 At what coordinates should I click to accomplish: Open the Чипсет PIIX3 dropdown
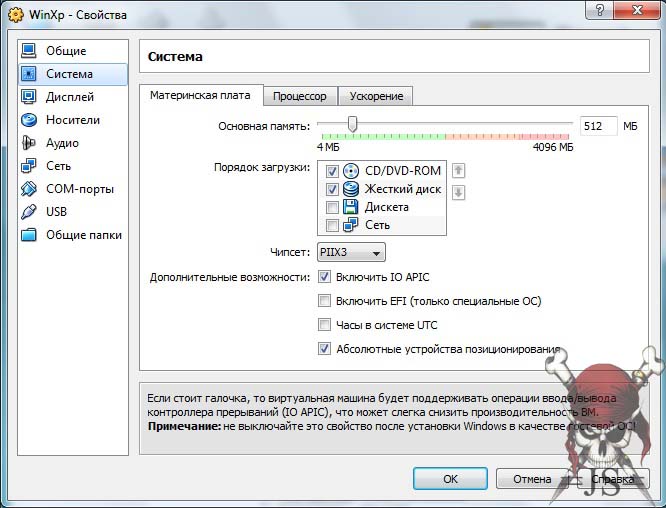pyautogui.click(x=351, y=252)
